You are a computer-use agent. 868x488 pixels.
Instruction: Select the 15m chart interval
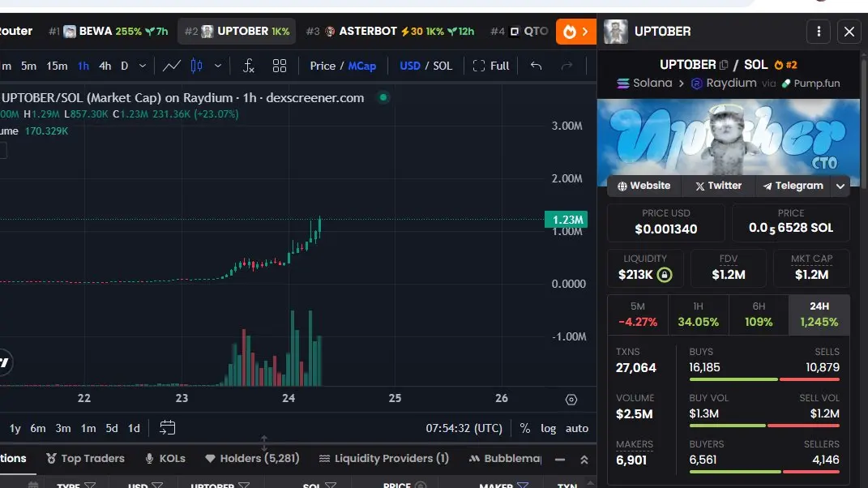coord(57,66)
